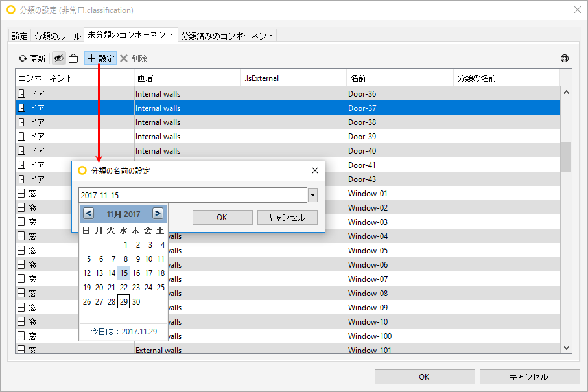This screenshot has width=588, height=392.
Task: Click the 今日は: 2017.11.29 link
Action: click(x=124, y=332)
